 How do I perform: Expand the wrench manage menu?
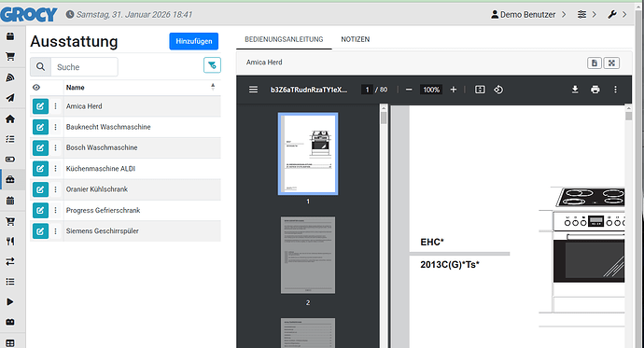click(x=617, y=14)
